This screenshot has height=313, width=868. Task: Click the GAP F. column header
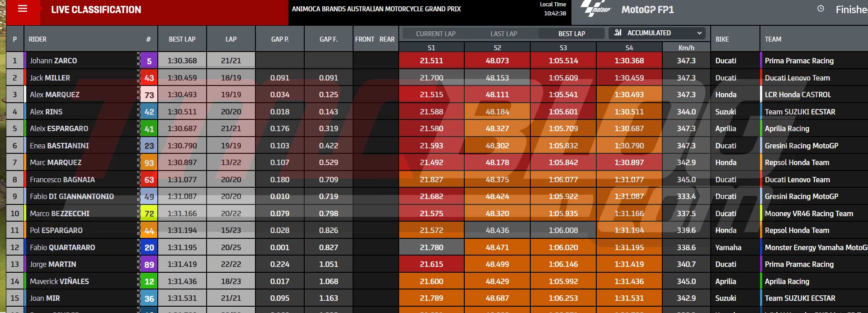coord(329,39)
